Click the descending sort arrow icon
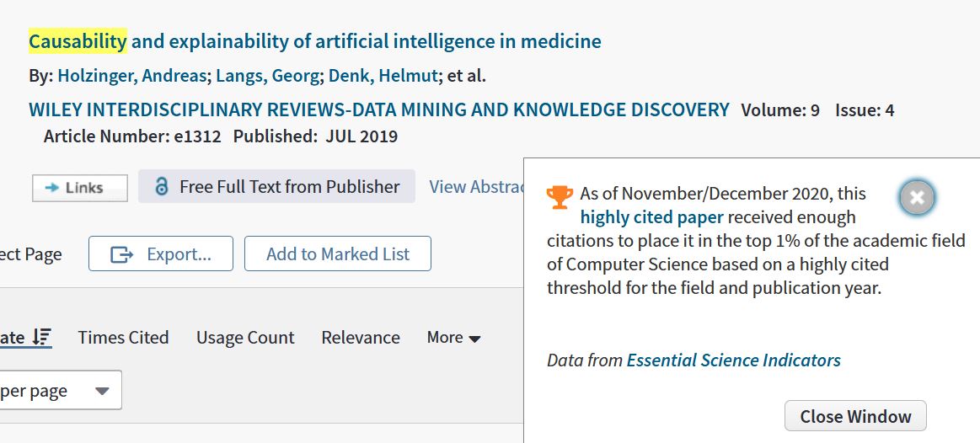 pyautogui.click(x=42, y=338)
